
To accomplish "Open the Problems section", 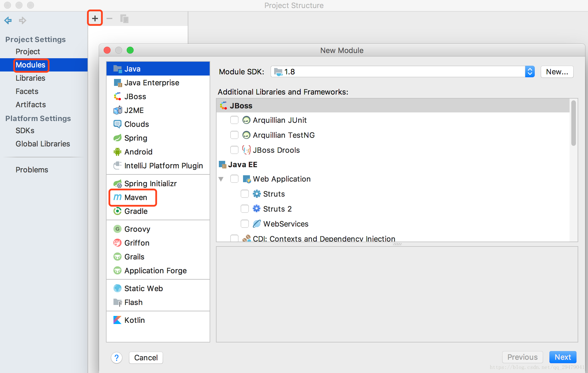I will pos(32,170).
